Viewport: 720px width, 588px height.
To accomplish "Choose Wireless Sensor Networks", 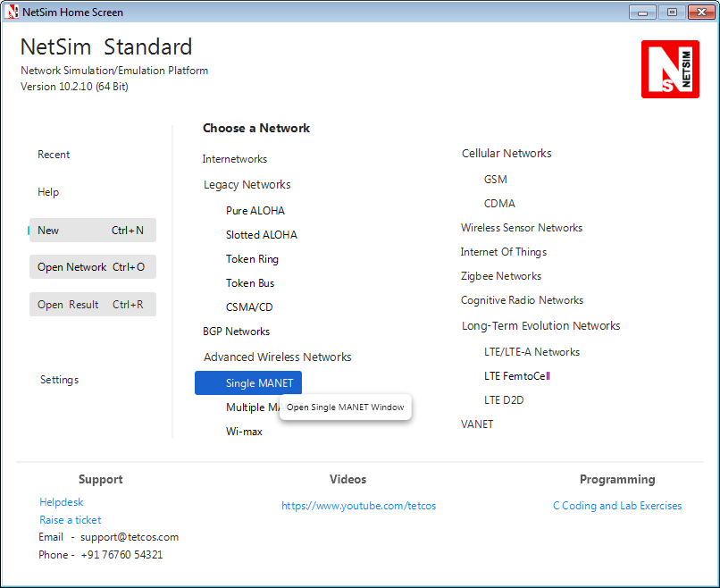I will [x=522, y=228].
